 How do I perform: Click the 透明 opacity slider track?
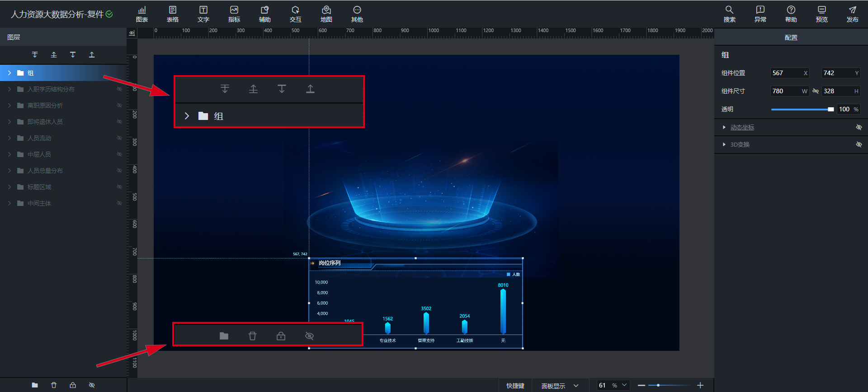800,110
